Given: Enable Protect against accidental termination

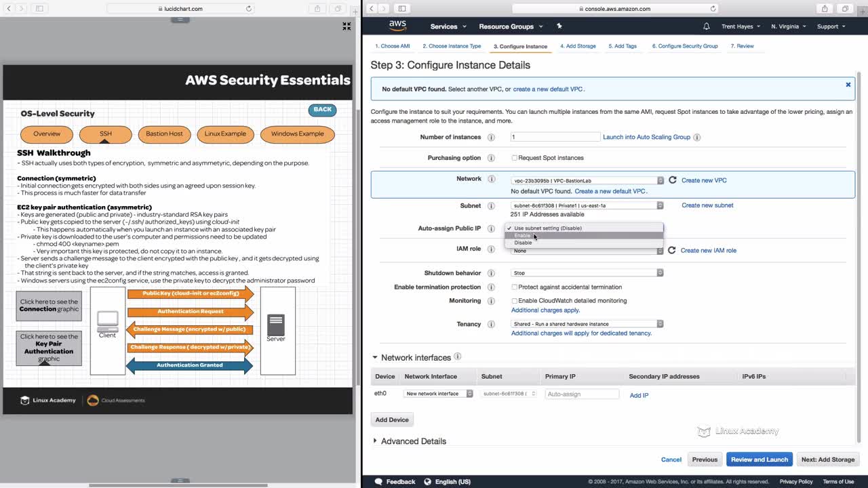Looking at the screenshot, I should 514,287.
